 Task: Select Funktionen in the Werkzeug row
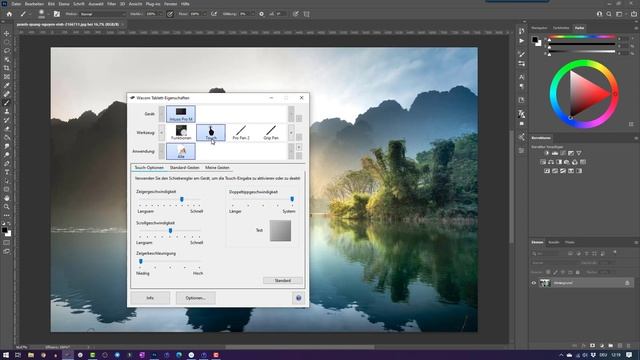point(181,133)
